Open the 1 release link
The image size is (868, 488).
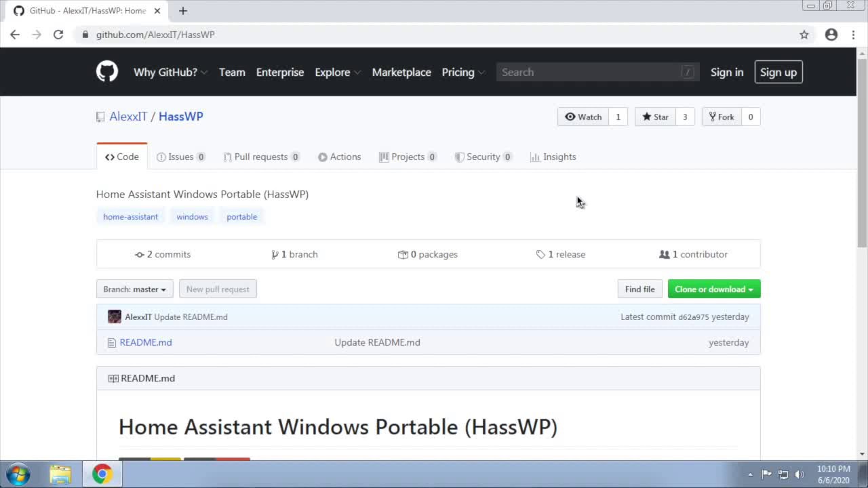click(x=561, y=254)
